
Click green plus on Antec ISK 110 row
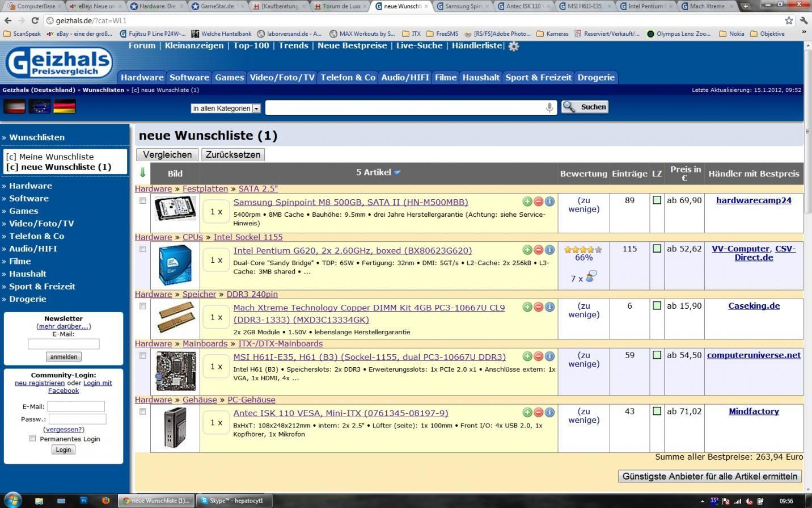pyautogui.click(x=527, y=413)
